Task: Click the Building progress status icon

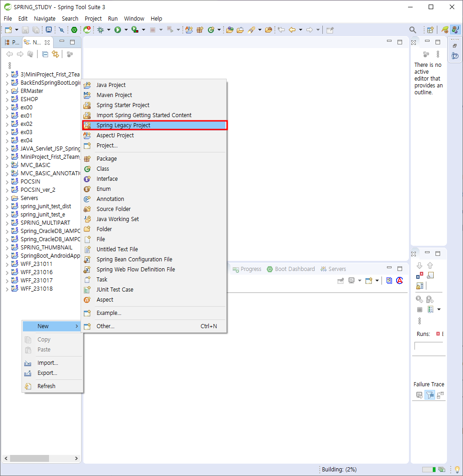Action: pos(442,470)
